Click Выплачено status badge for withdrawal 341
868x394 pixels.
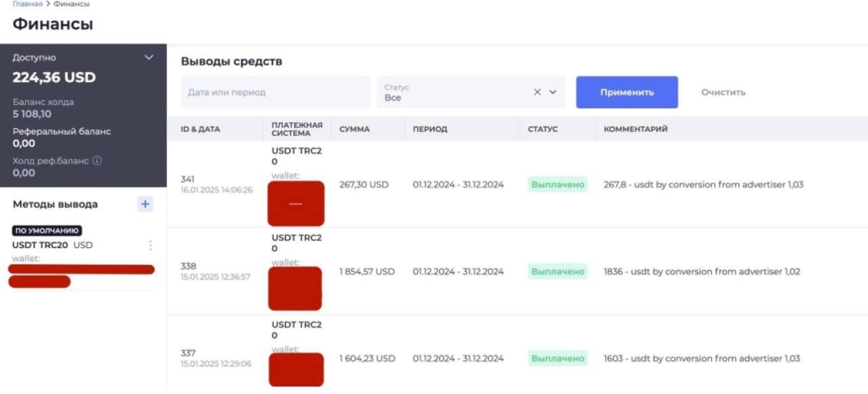(557, 184)
